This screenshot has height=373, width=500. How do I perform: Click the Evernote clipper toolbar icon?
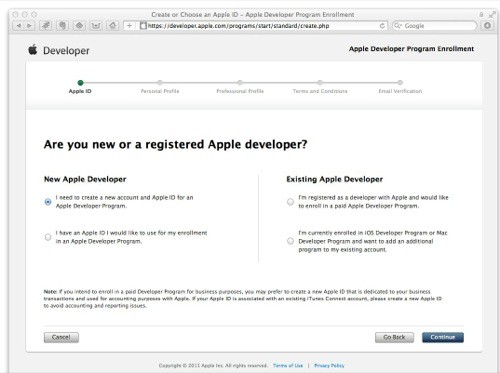point(62,26)
